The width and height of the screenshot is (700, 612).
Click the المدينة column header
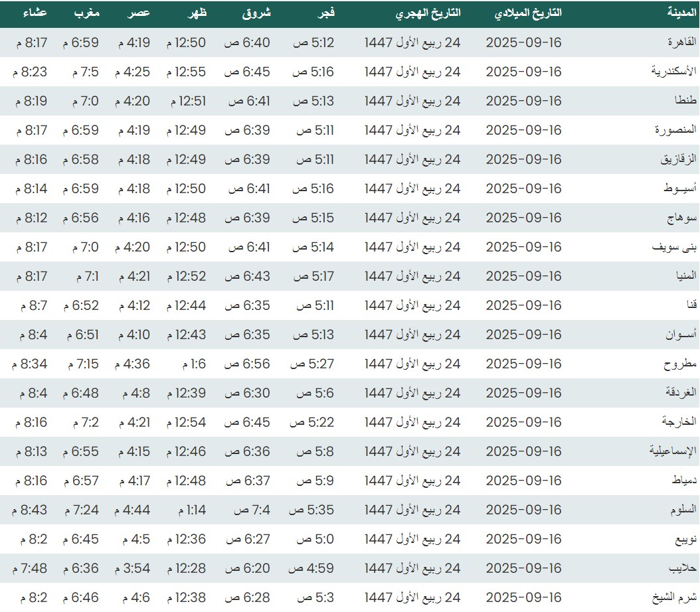pos(682,13)
